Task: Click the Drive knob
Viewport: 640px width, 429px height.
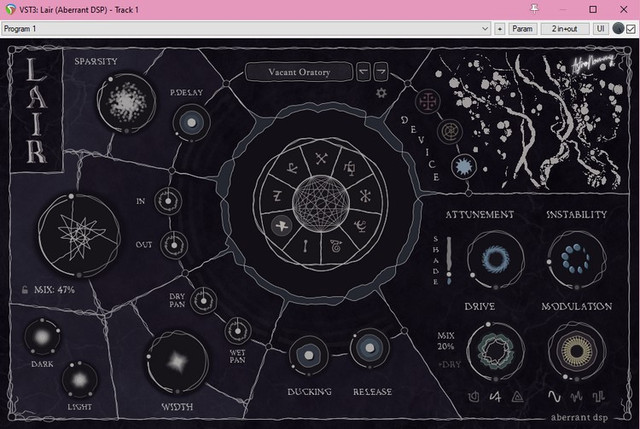Action: tap(496, 351)
